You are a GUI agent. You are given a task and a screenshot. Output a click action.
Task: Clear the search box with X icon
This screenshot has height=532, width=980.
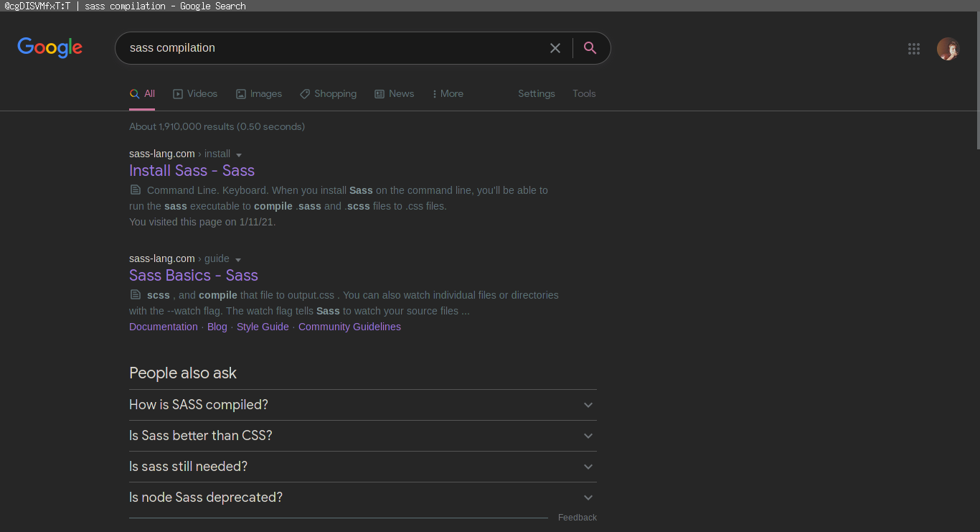pos(555,48)
